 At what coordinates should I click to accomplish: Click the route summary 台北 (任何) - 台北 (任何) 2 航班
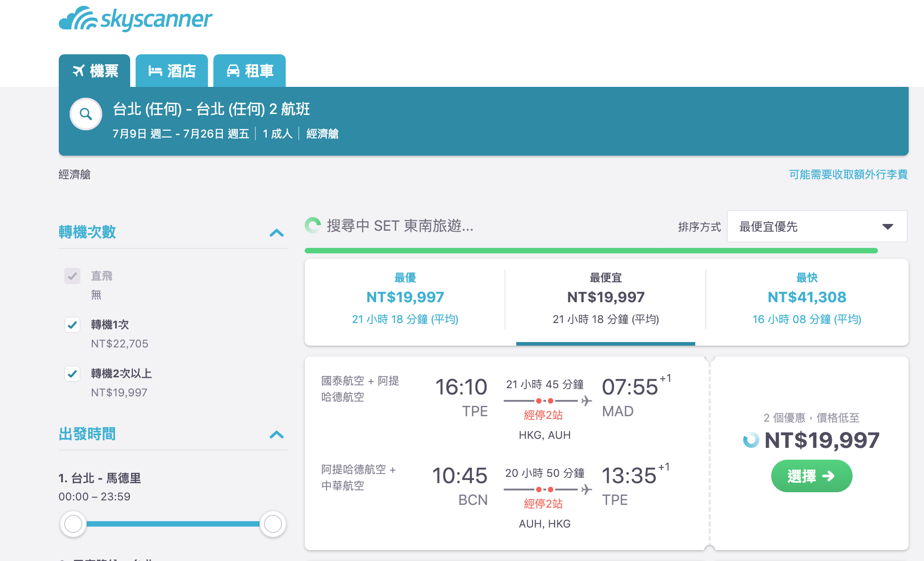click(211, 109)
